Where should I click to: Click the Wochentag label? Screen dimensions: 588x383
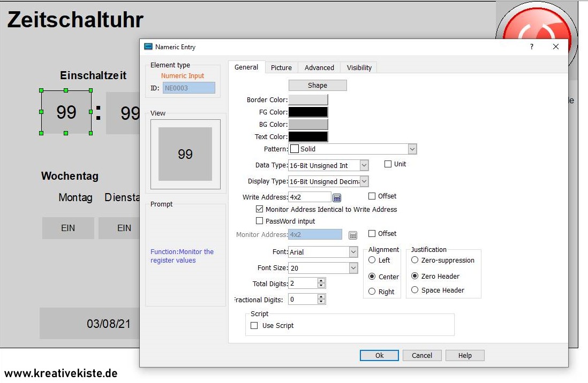pos(70,176)
